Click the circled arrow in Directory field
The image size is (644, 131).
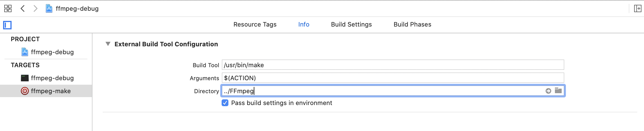pos(548,91)
